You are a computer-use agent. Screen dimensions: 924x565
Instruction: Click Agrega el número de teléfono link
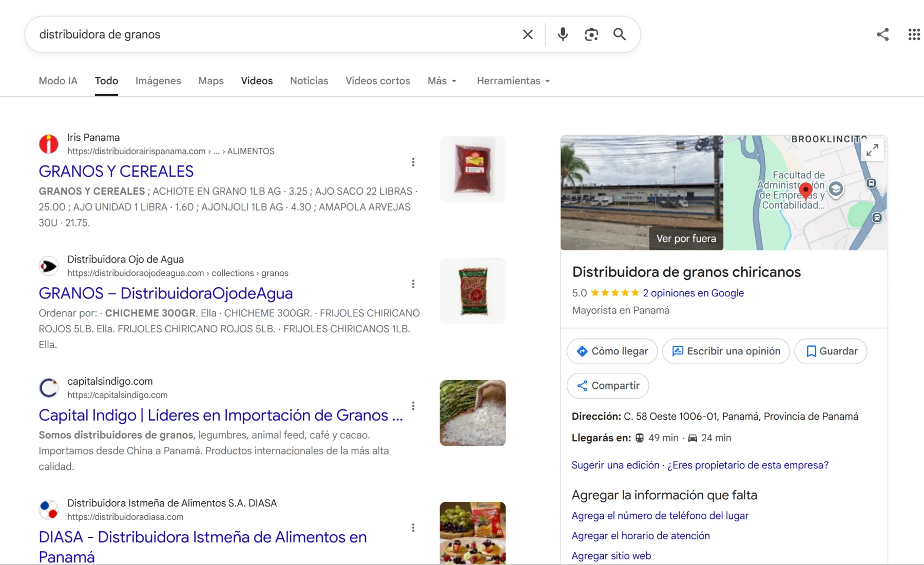coord(660,516)
